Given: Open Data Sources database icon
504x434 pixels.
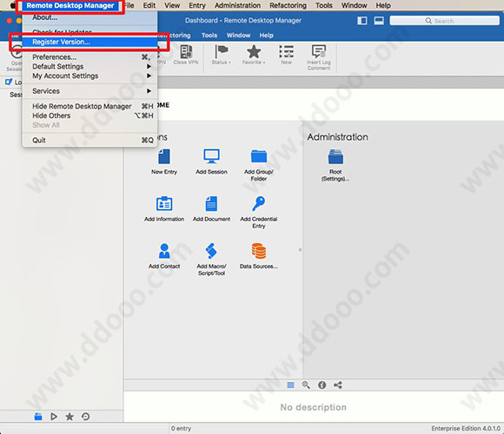Looking at the screenshot, I should click(259, 251).
